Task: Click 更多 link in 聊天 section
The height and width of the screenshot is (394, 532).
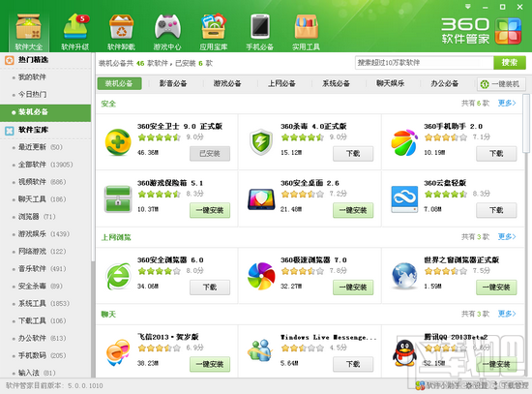Action: [x=507, y=314]
